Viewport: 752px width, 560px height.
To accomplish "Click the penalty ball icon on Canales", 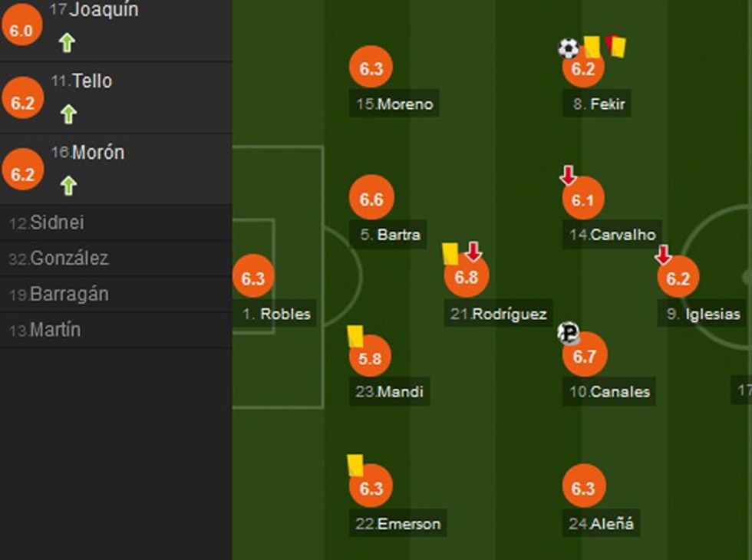I will pyautogui.click(x=569, y=333).
